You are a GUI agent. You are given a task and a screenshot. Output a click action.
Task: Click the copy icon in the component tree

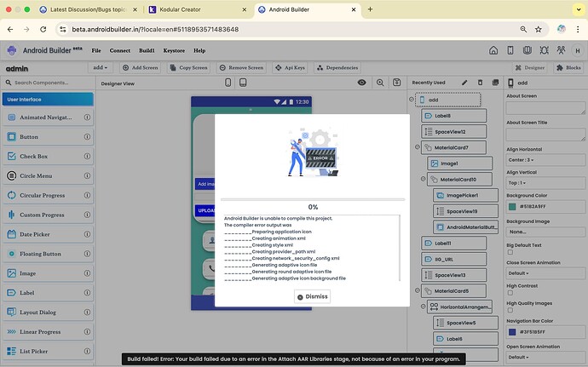(x=495, y=83)
